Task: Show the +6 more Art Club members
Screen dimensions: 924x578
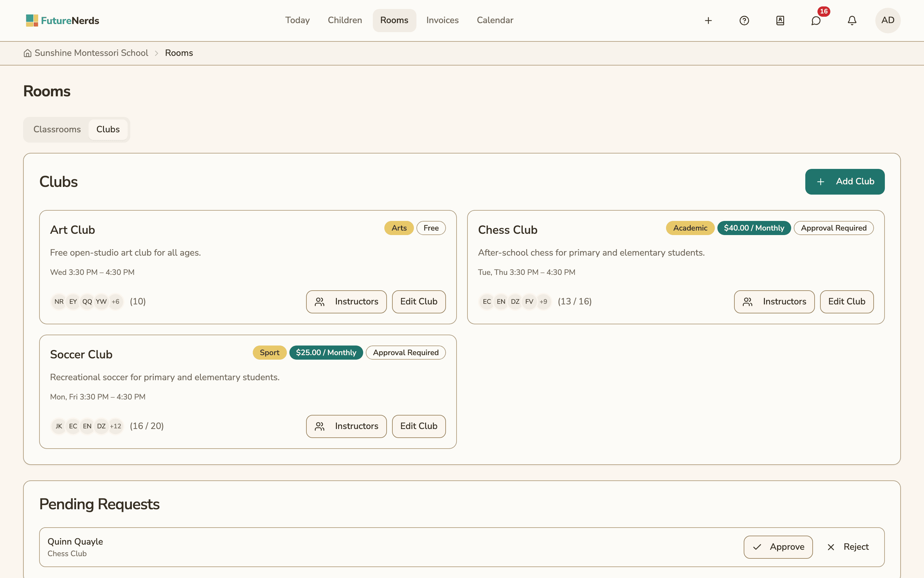Action: (x=115, y=302)
